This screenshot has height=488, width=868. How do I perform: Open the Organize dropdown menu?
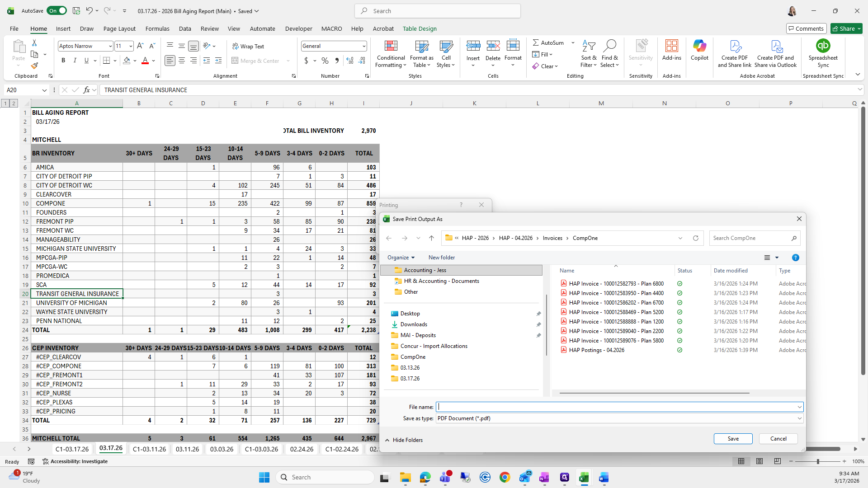click(401, 258)
